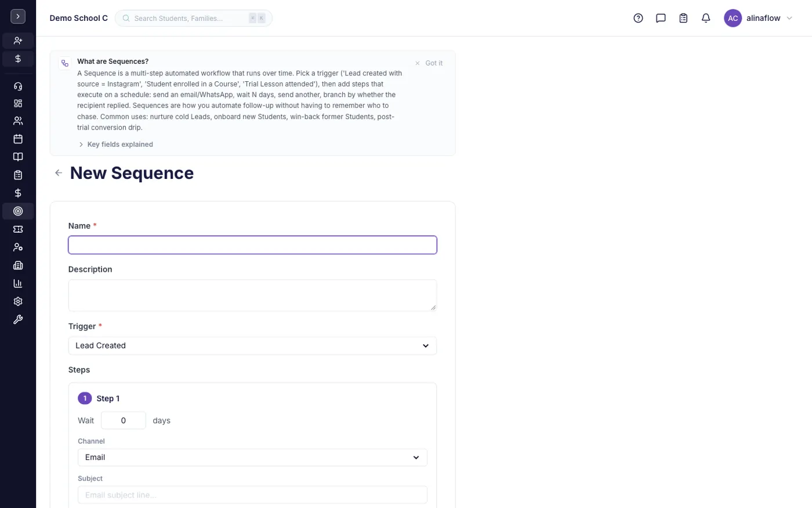Click the dollar icon directly below the add-user icon
Viewport: 812px width, 508px height.
[18, 59]
